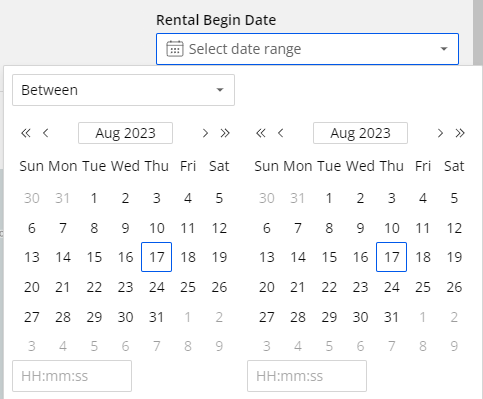Image resolution: width=483 pixels, height=399 pixels.
Task: Open left Aug 2023 month picker
Action: (125, 133)
